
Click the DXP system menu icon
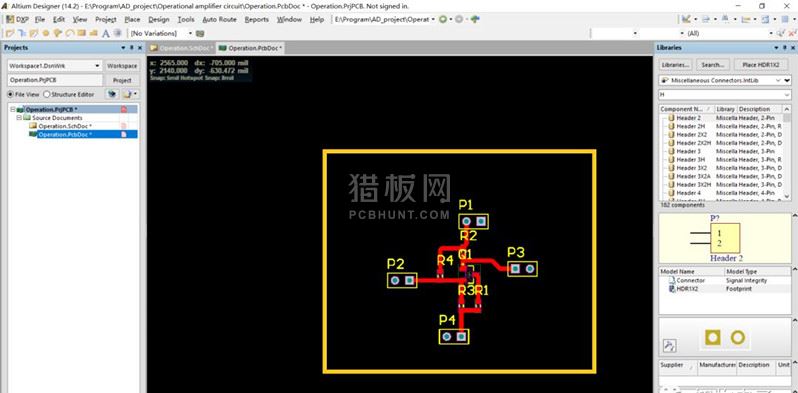pos(18,19)
